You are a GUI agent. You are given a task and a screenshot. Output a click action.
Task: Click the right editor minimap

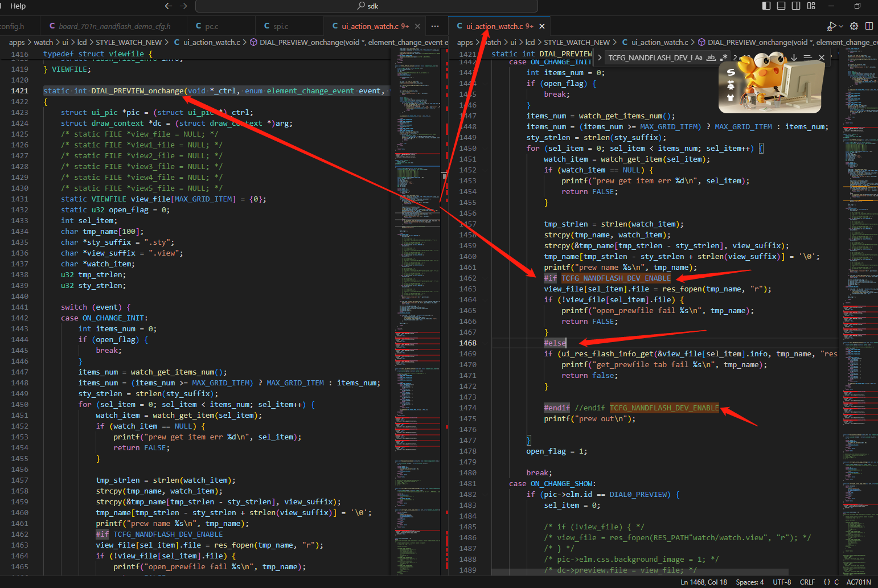[x=860, y=312]
